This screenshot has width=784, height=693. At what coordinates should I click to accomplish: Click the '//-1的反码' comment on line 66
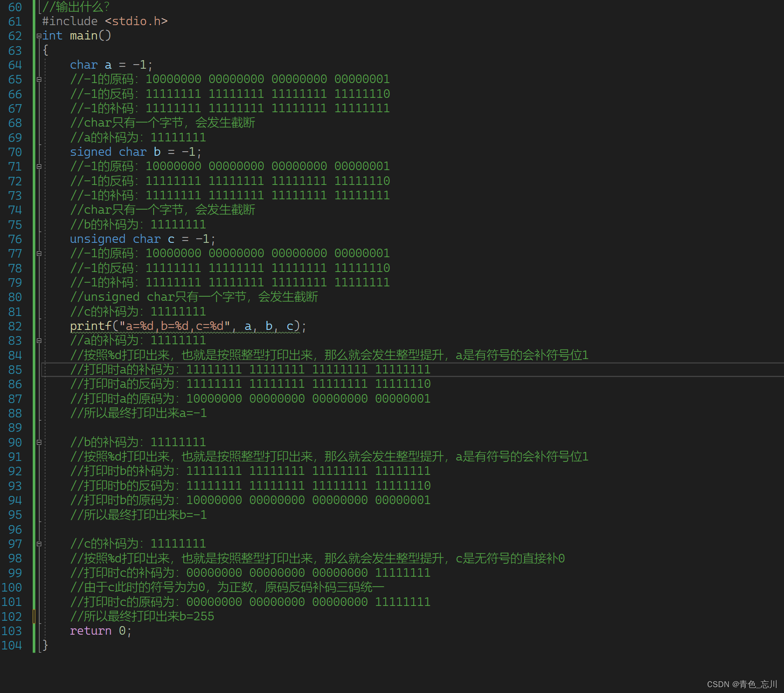click(x=230, y=94)
